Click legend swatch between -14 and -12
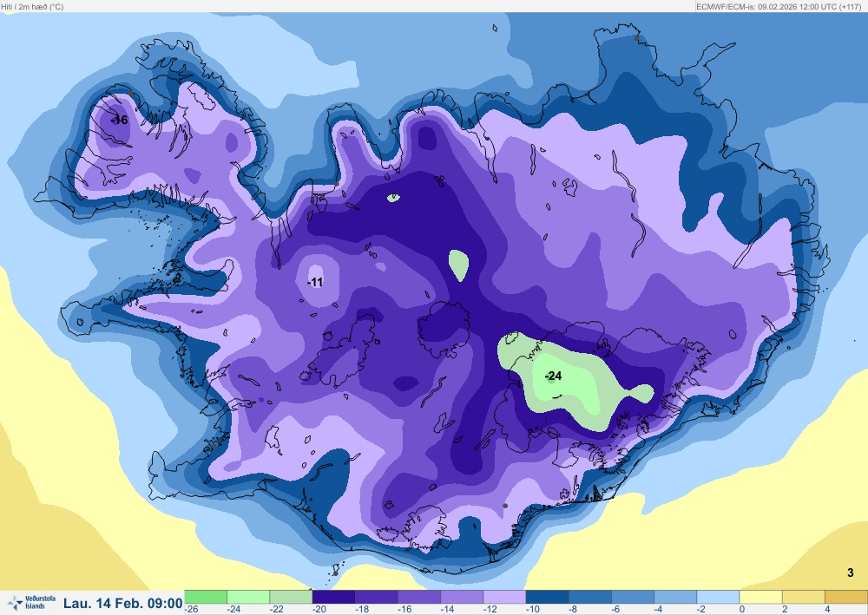The image size is (868, 615). click(461, 597)
